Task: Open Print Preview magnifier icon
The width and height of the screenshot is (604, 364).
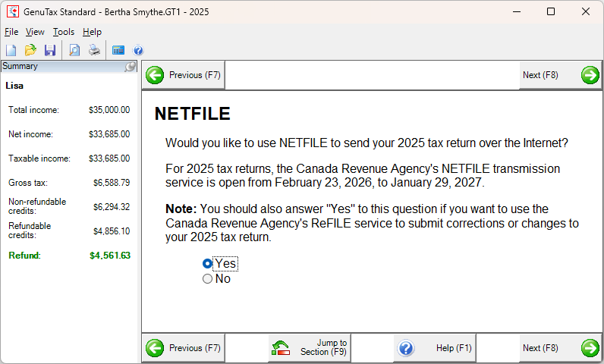Action: click(x=74, y=50)
